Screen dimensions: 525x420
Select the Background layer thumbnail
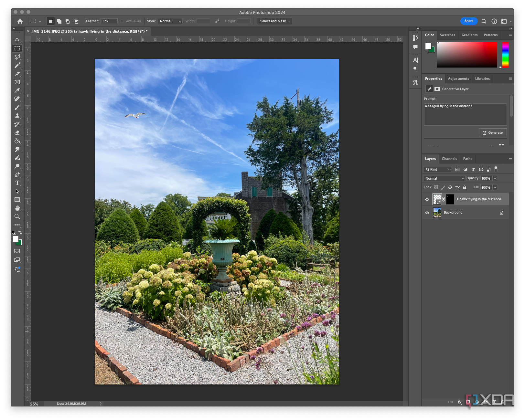pos(437,213)
